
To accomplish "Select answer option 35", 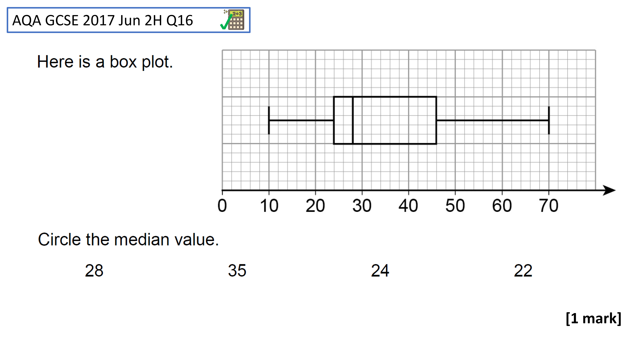I will (237, 270).
